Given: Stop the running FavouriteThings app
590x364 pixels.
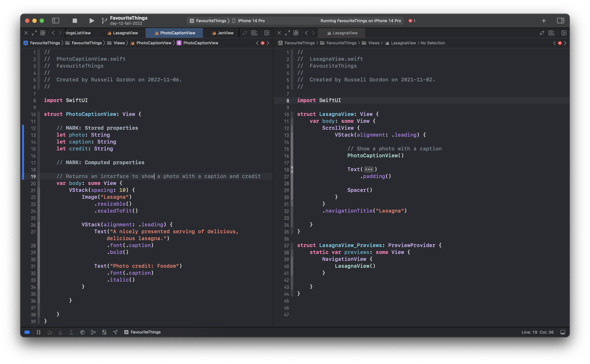Looking at the screenshot, I should [x=75, y=21].
